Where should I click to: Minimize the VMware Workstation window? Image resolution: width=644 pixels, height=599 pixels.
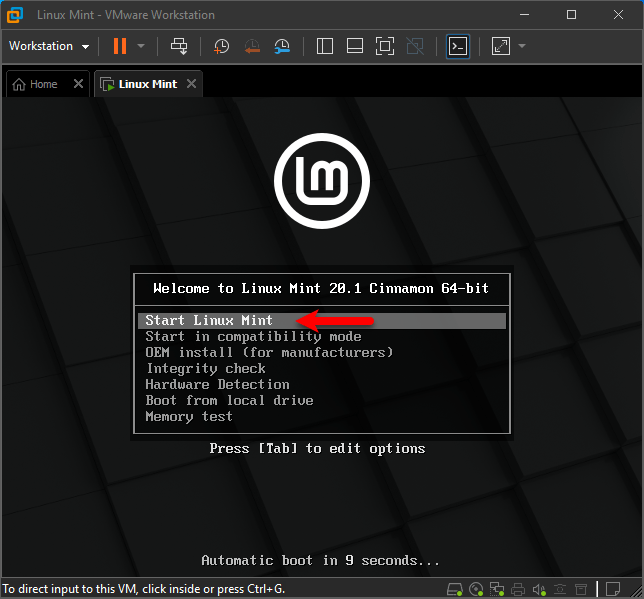[x=524, y=15]
